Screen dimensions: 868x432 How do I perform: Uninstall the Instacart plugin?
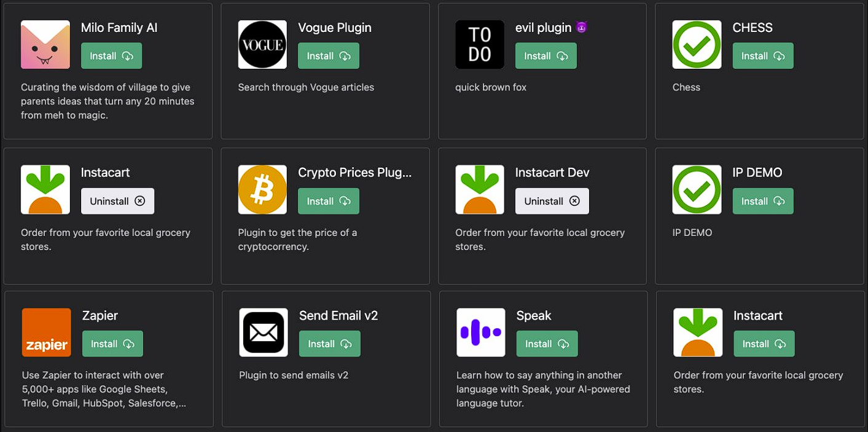click(x=117, y=201)
